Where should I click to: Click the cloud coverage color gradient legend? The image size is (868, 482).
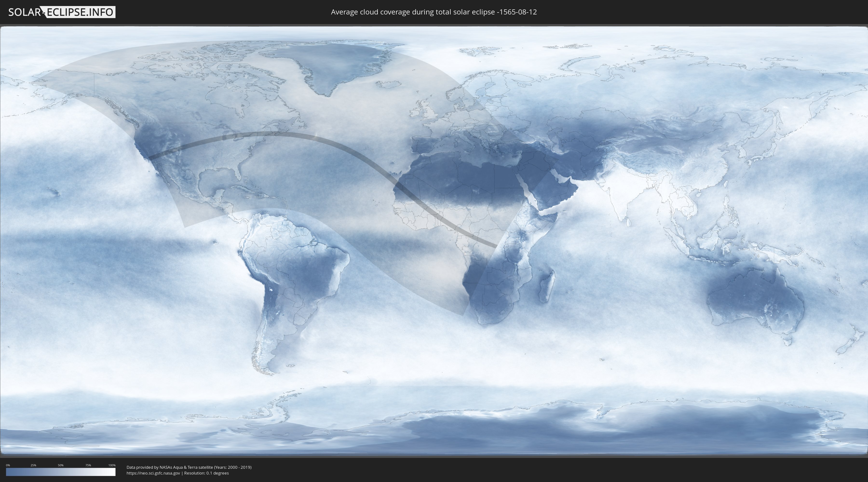[61, 472]
